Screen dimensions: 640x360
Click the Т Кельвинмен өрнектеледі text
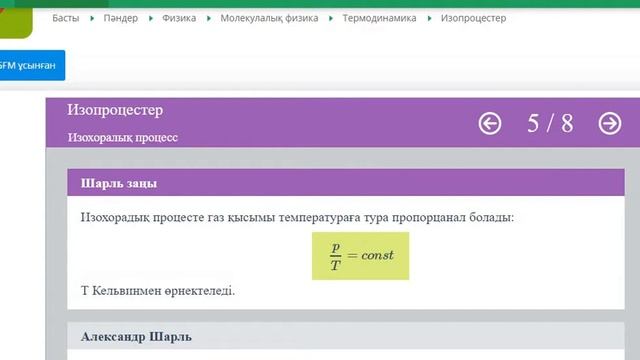158,291
